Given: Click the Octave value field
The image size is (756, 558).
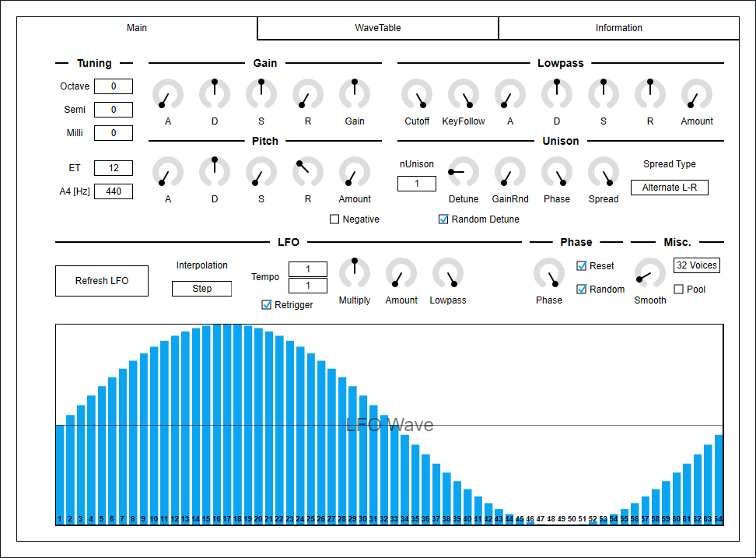Looking at the screenshot, I should tap(114, 86).
